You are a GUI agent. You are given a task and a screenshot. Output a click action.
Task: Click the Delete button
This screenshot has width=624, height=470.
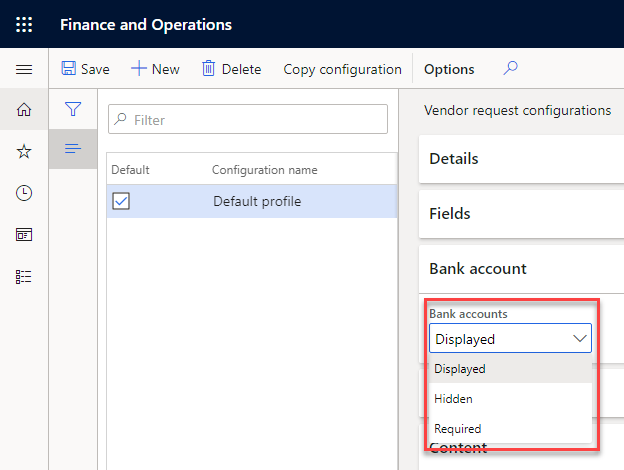231,69
